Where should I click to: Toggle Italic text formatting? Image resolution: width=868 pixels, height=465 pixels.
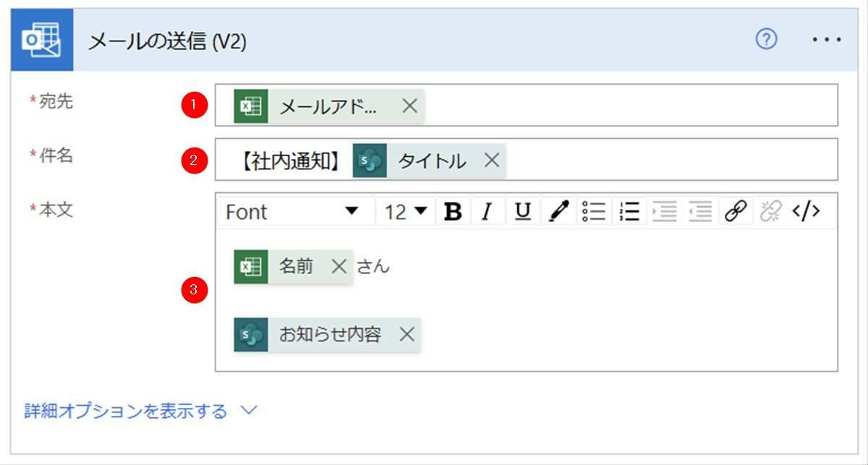(x=487, y=212)
